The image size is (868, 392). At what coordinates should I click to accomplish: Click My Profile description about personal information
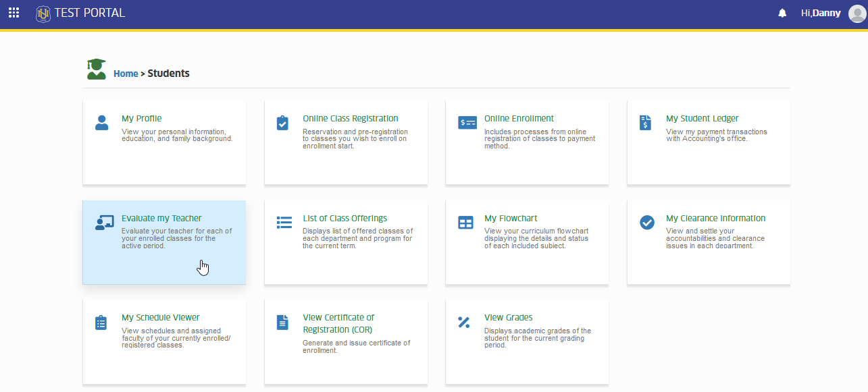click(x=177, y=135)
